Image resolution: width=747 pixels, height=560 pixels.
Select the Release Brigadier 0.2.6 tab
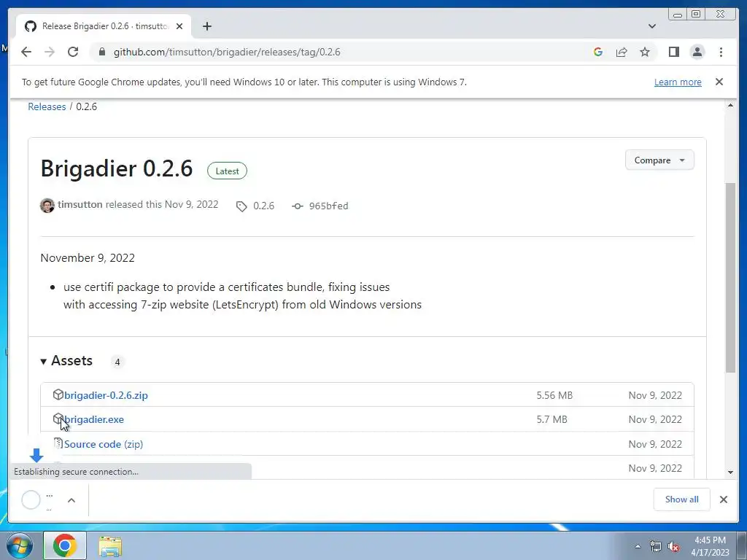tap(104, 26)
